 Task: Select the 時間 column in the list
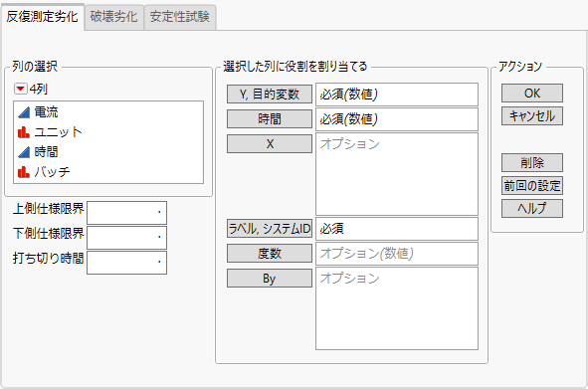click(x=108, y=152)
